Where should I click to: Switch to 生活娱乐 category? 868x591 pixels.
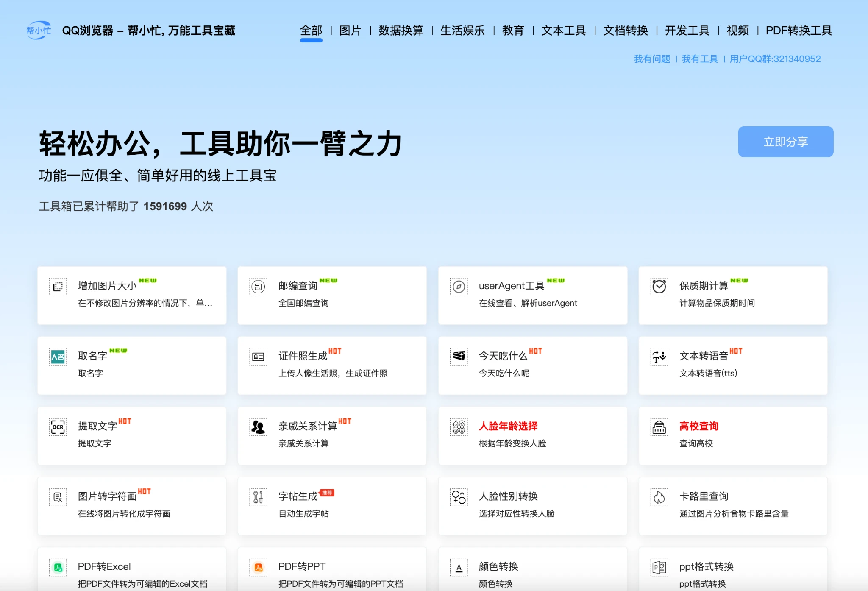click(462, 31)
